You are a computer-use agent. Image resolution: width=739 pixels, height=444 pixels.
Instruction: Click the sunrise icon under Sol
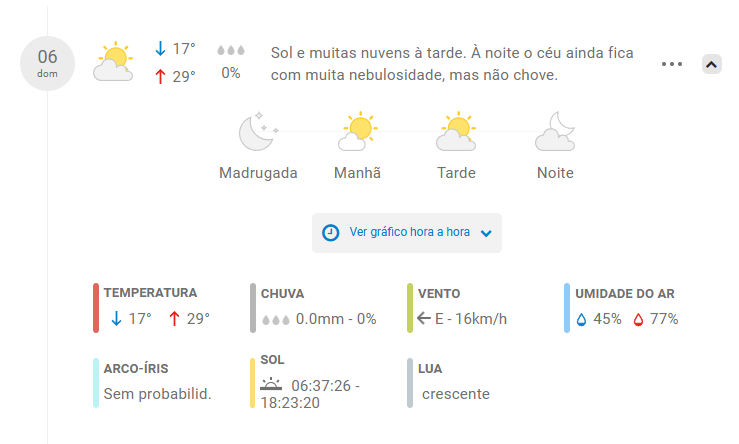271,384
